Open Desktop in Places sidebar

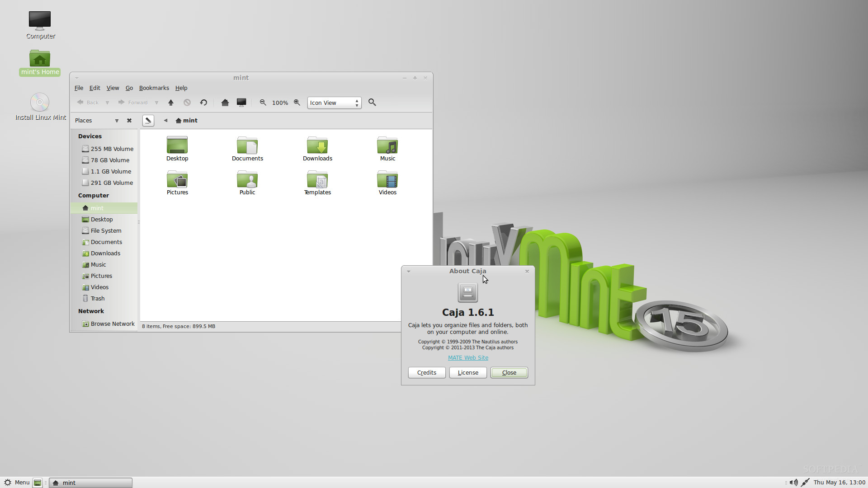(x=104, y=219)
